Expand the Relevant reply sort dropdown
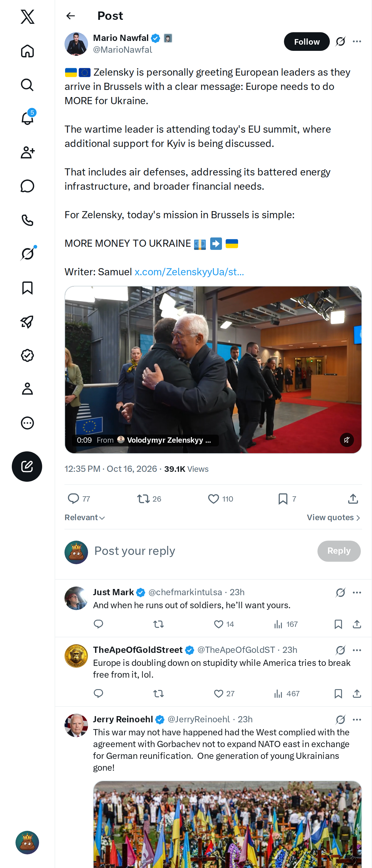Screen dimensions: 372x868 click(x=85, y=518)
